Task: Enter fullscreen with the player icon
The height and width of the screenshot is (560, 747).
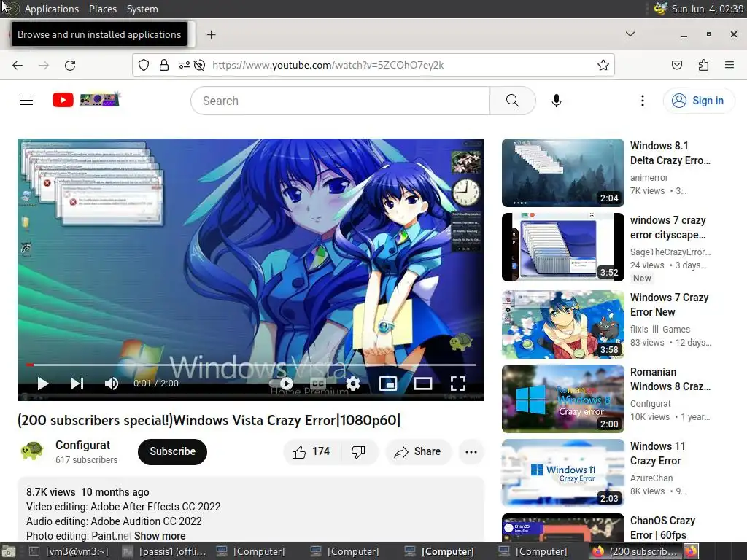Action: (458, 384)
